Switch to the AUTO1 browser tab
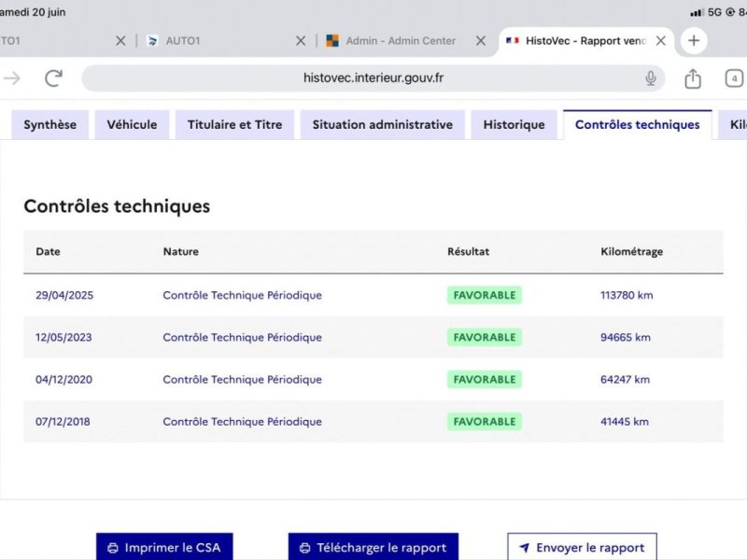Screen dimensions: 747x560 click(x=183, y=41)
